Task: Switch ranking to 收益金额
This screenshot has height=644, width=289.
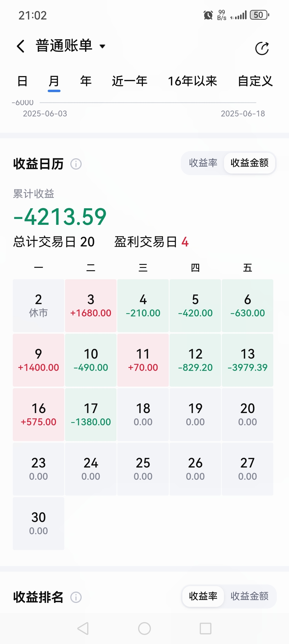Action: point(250,596)
